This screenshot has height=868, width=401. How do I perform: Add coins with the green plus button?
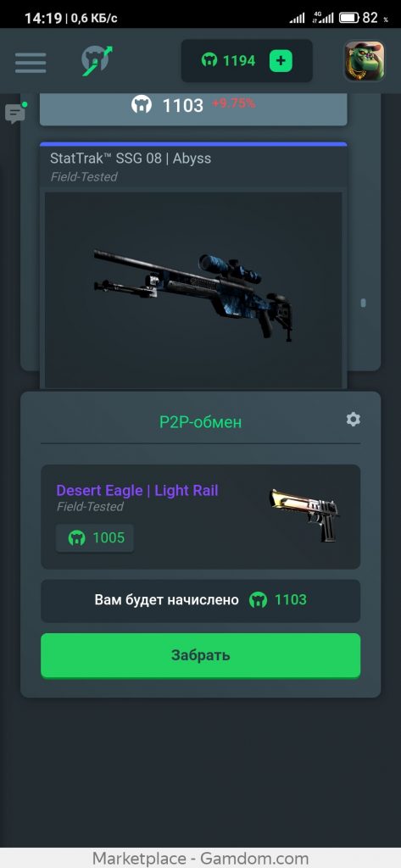click(x=281, y=61)
